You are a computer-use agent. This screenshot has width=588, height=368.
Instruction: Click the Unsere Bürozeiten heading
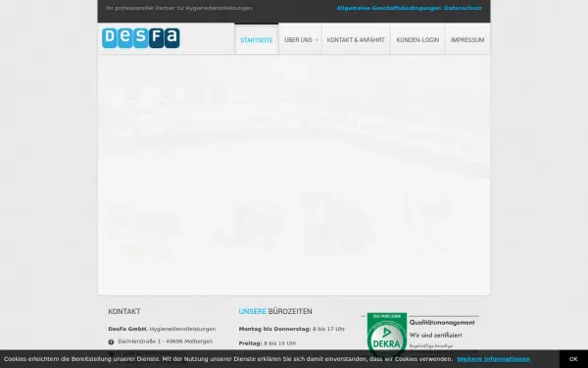[275, 311]
